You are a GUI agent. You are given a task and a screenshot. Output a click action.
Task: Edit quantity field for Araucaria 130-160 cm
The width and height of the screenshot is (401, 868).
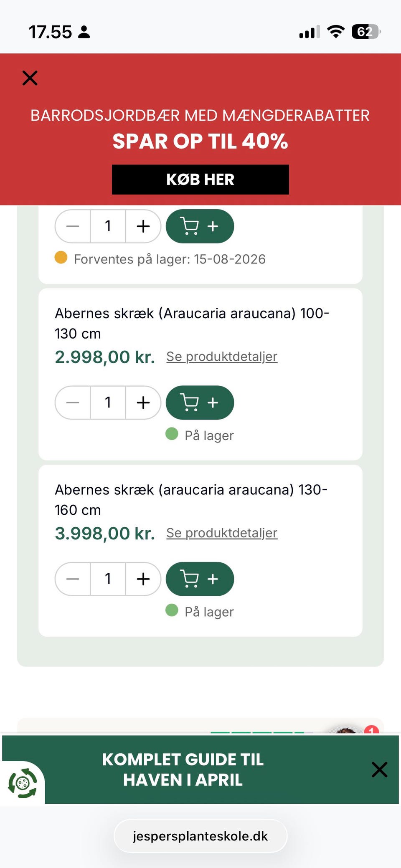[x=108, y=579]
